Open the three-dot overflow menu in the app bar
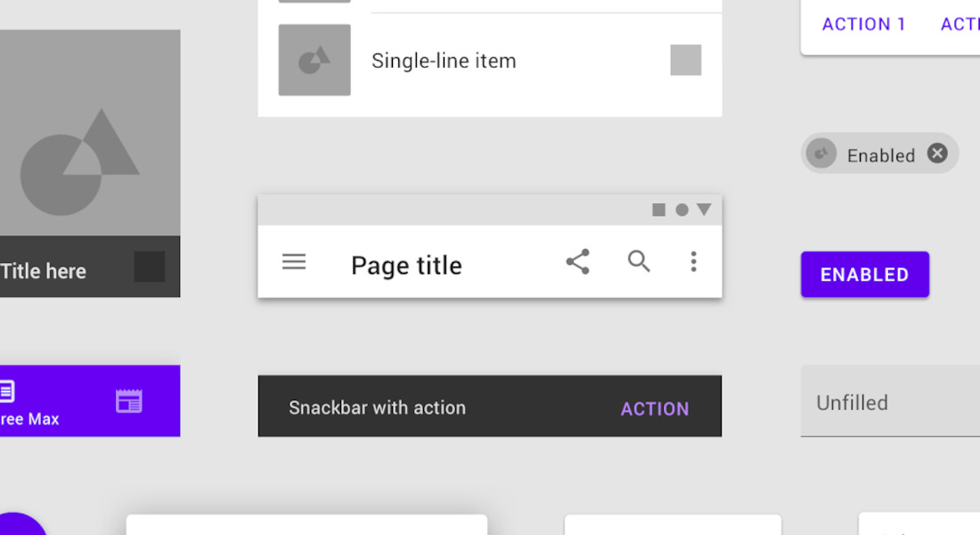 point(694,261)
